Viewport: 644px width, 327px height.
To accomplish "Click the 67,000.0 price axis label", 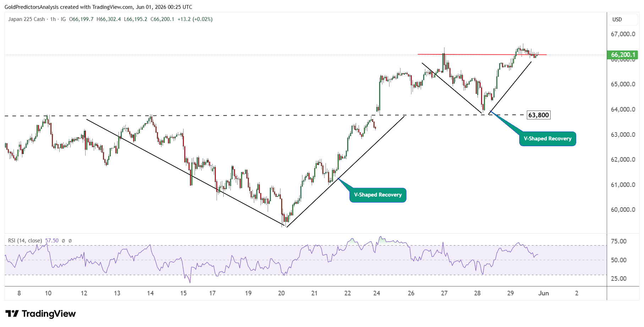I will click(623, 34).
